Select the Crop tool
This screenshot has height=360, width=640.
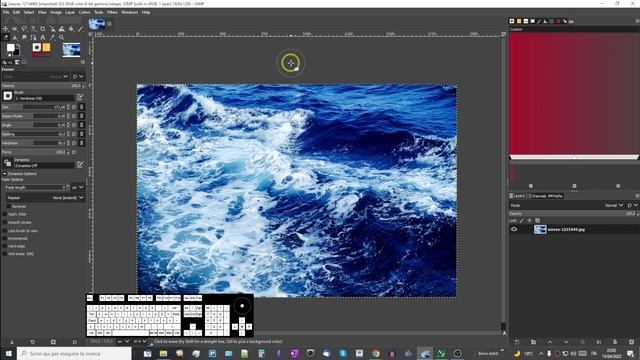click(x=42, y=29)
